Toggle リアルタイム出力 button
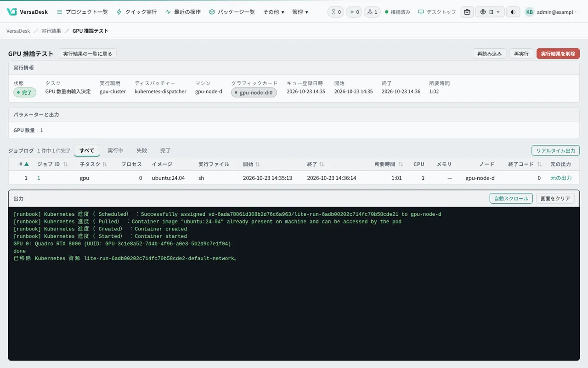This screenshot has height=368, width=588. tap(555, 150)
